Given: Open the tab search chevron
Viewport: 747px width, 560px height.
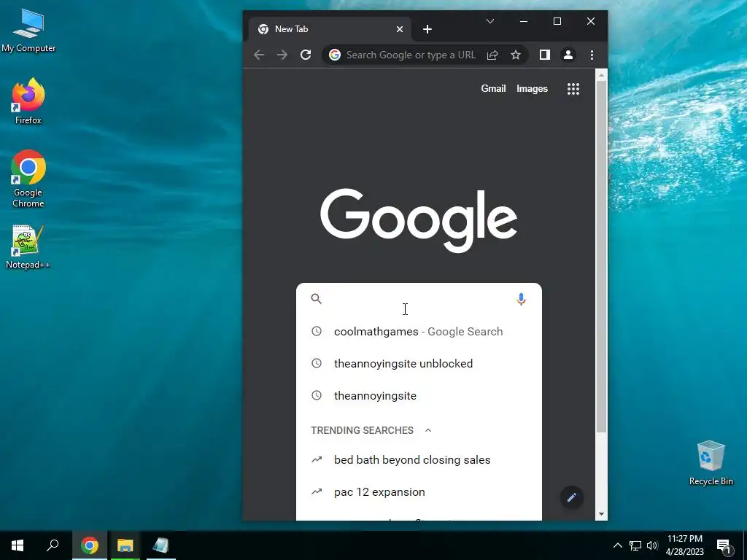Looking at the screenshot, I should pos(490,21).
